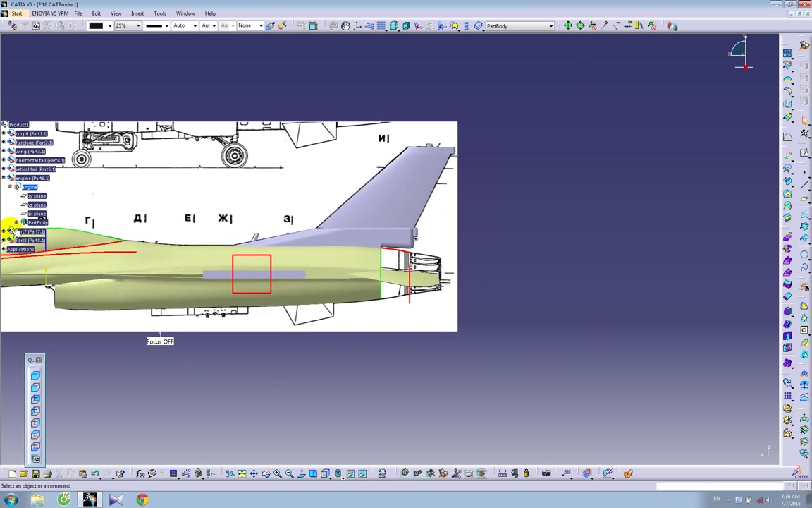Expand the PartBody node in the tree

point(16,222)
